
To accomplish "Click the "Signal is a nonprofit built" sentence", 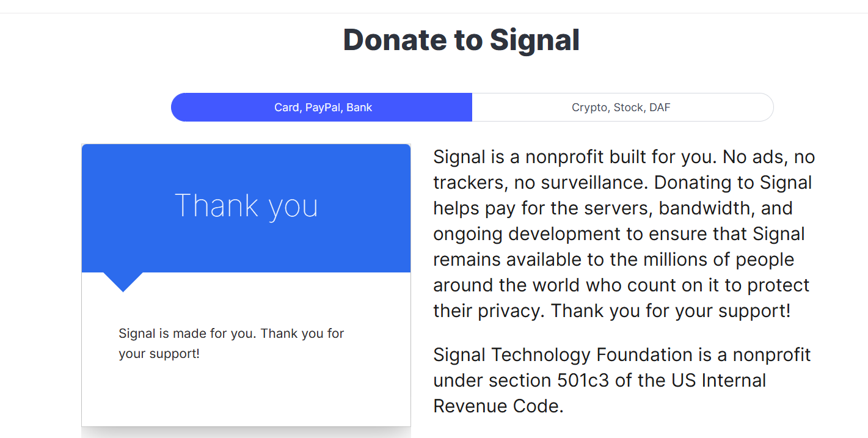I will click(x=575, y=157).
